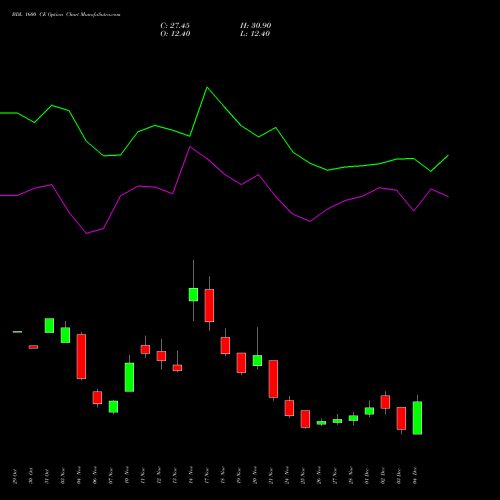Select the green candle above 31 Oct
Image resolution: width=500 pixels, height=500 pixels.
(49, 325)
